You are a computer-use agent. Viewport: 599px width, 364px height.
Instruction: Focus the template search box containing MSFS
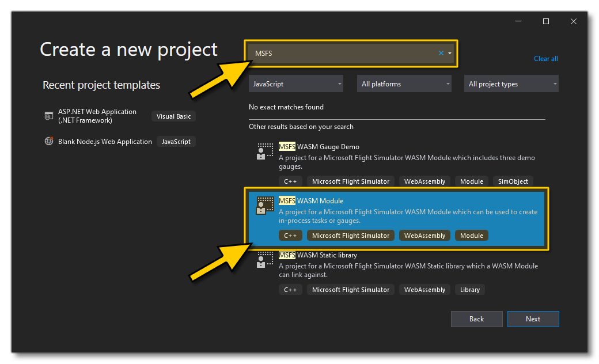(346, 53)
